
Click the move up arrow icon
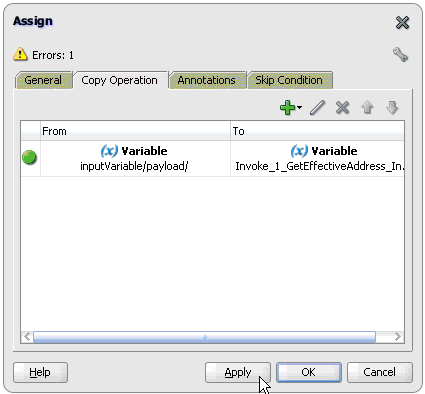point(367,108)
